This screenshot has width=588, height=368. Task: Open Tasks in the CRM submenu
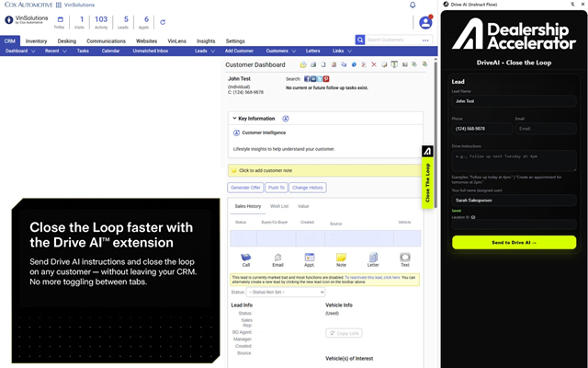coord(83,51)
